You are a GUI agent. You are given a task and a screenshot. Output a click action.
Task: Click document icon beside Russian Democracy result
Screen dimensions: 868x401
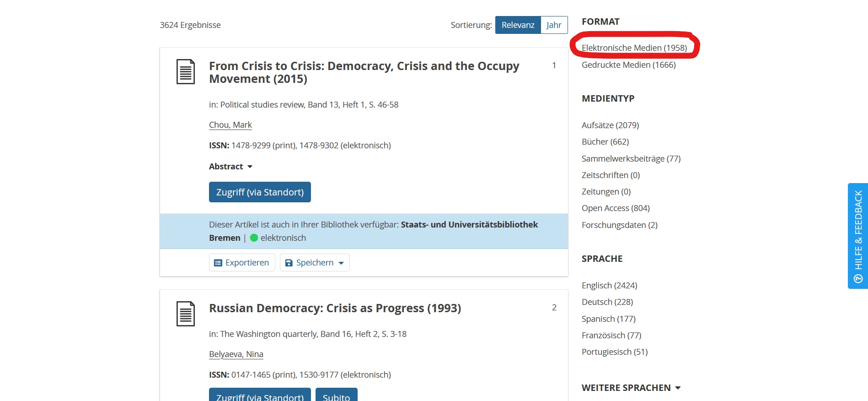[x=186, y=314]
